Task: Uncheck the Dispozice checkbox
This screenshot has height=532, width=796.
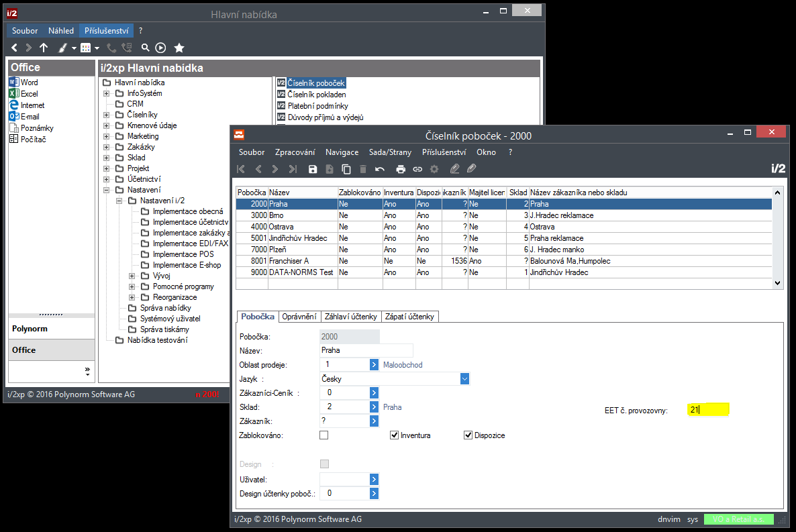Action: [468, 435]
